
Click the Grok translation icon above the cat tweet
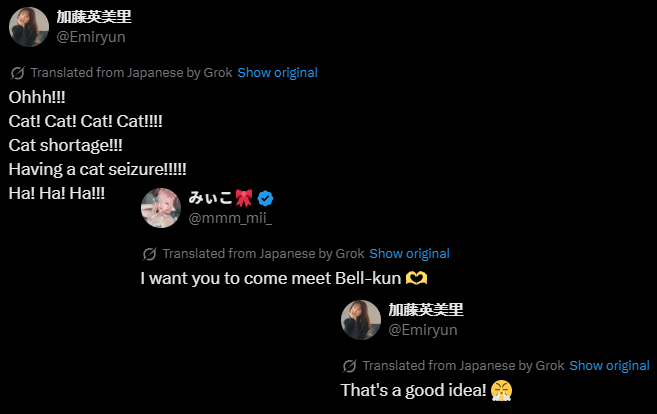17,73
